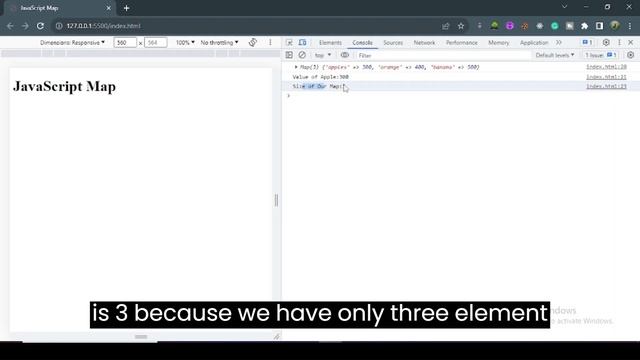The width and height of the screenshot is (640, 360).
Task: Bookmark this page with star icon
Action: 461,26
